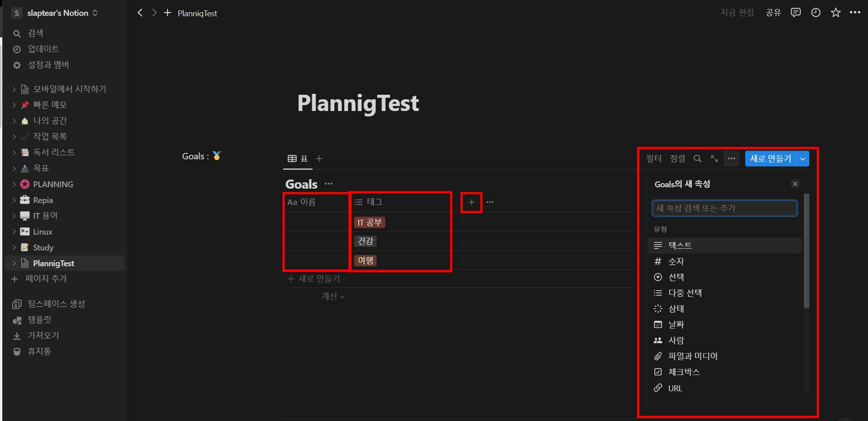868x421 pixels.
Task: Open the page three-dot menu top right
Action: click(x=855, y=13)
